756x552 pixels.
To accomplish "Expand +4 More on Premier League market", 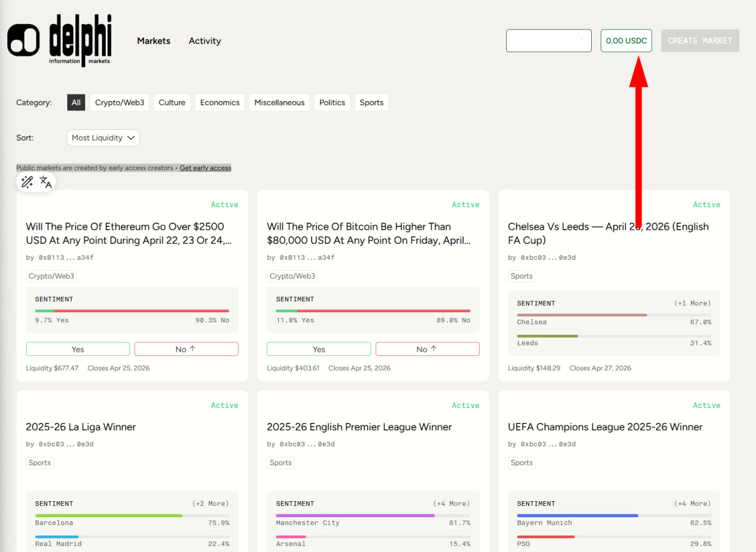I will (x=451, y=504).
